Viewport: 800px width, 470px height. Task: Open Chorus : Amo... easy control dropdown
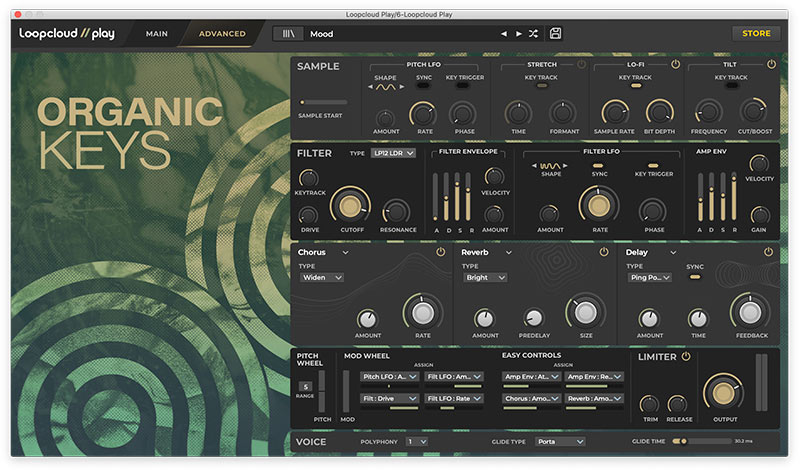pyautogui.click(x=532, y=399)
